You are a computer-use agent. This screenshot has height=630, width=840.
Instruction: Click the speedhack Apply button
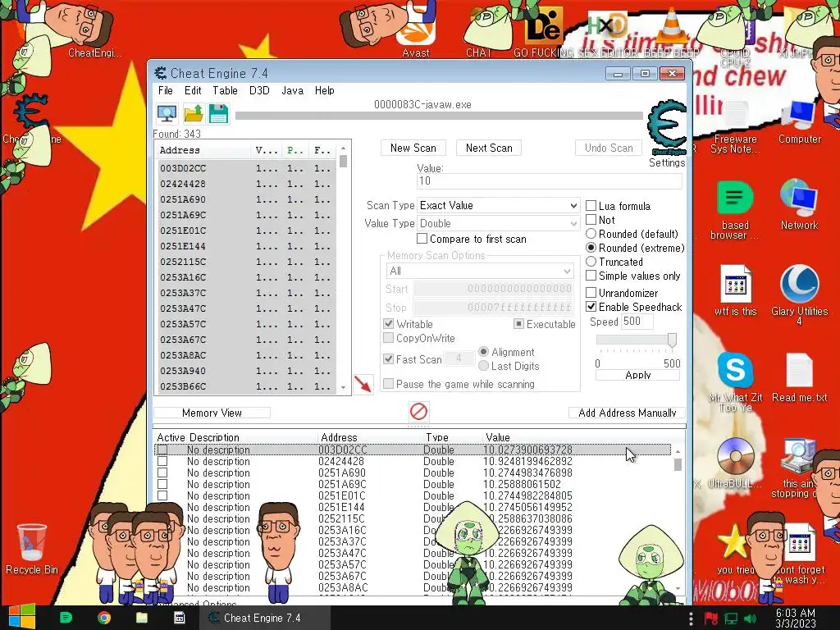point(637,375)
